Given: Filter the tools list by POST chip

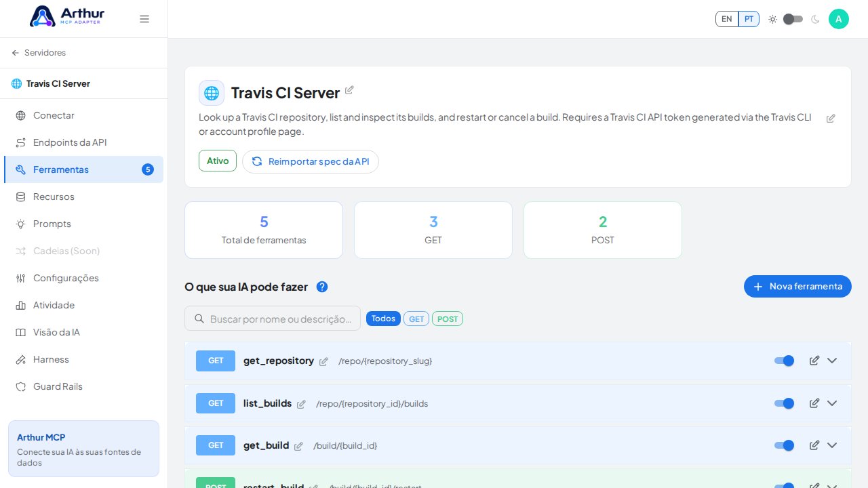Looking at the screenshot, I should pos(448,319).
